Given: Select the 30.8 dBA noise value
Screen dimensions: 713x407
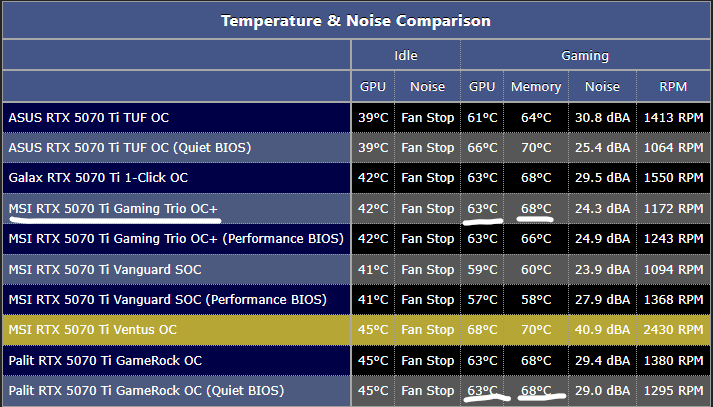Looking at the screenshot, I should 603,117.
